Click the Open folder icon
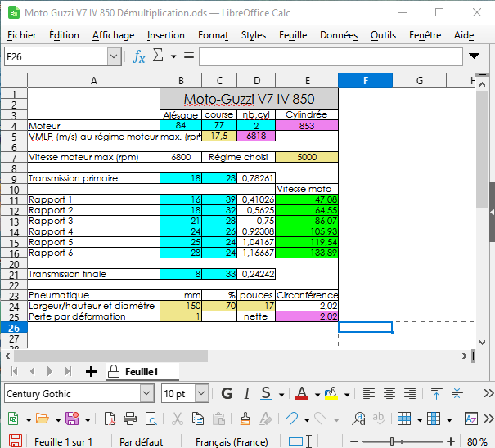Viewport: 495px width, 448px height. (43, 419)
